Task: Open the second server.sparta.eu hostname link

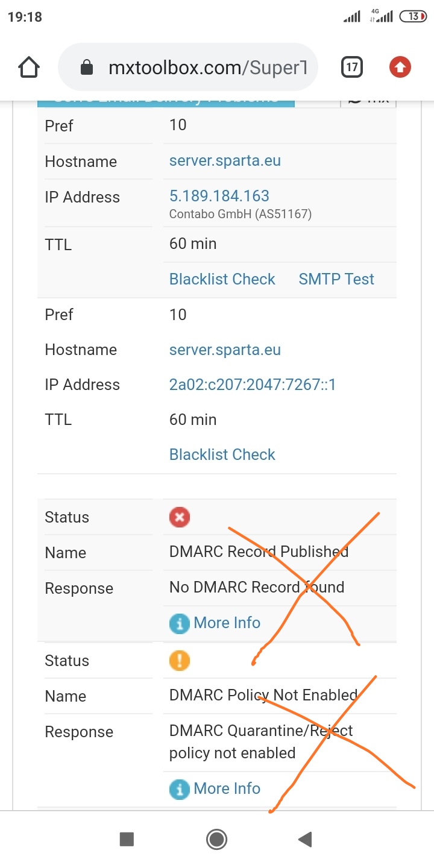Action: pos(225,350)
